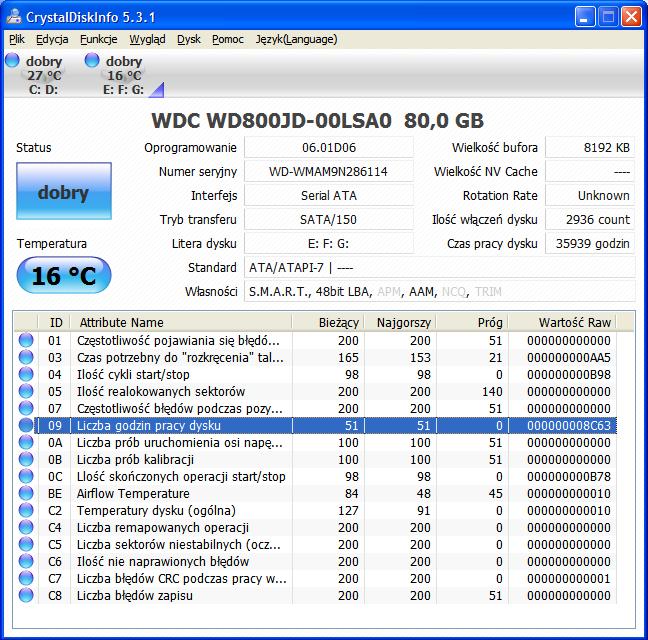Viewport: 648px width, 640px height.
Task: Open the Plik menu
Action: [17, 39]
